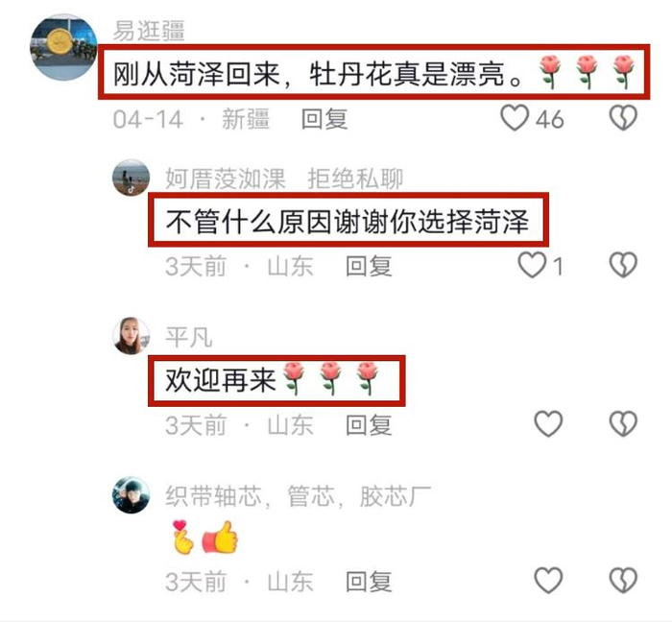
Task: Open username 易逛疆
Action: (x=149, y=32)
